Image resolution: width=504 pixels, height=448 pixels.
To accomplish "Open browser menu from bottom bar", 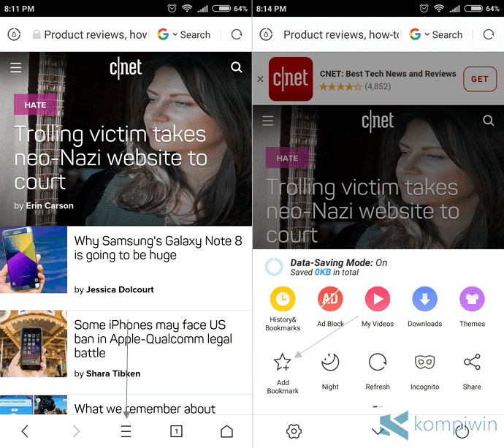I will pos(126,431).
